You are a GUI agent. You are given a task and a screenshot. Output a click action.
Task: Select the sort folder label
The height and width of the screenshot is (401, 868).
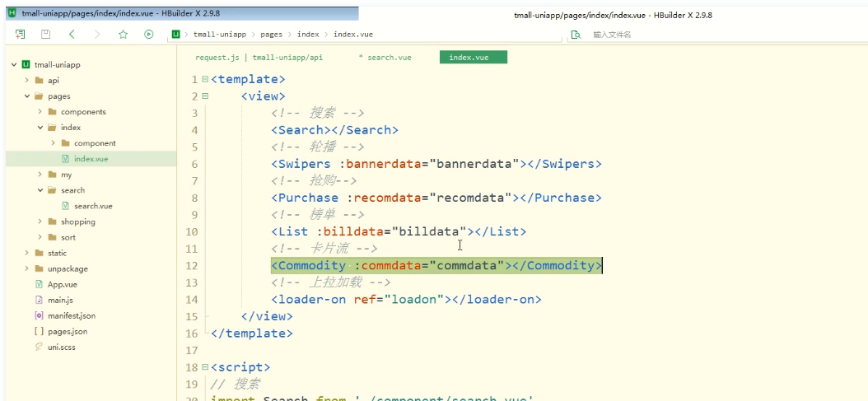68,237
